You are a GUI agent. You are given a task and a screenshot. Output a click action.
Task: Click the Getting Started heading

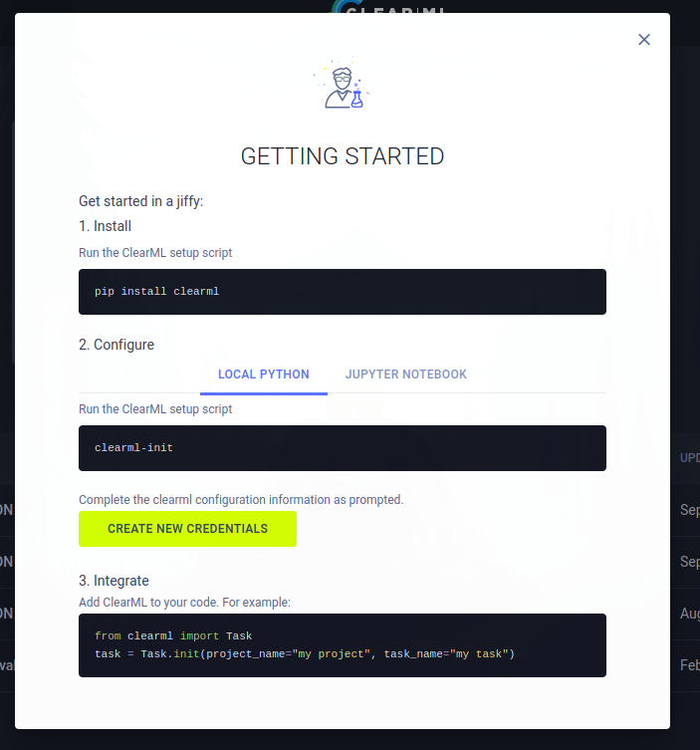tap(342, 156)
